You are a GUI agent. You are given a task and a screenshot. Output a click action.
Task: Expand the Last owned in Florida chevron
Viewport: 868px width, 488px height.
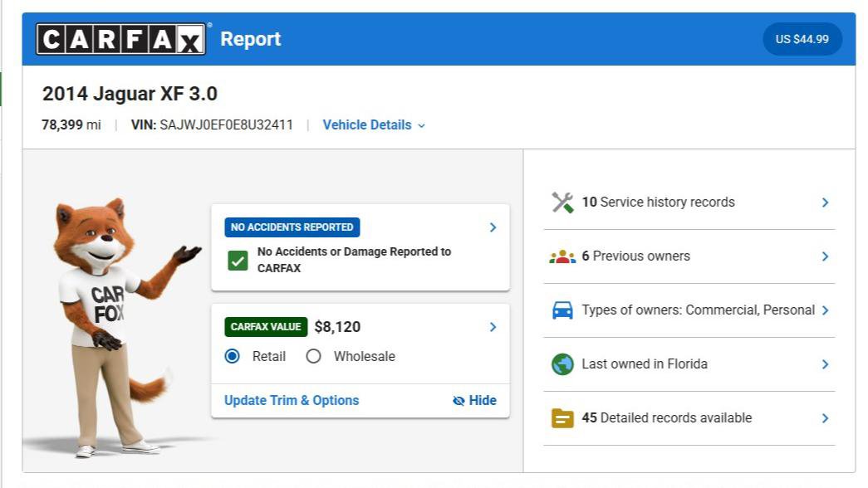coord(825,364)
